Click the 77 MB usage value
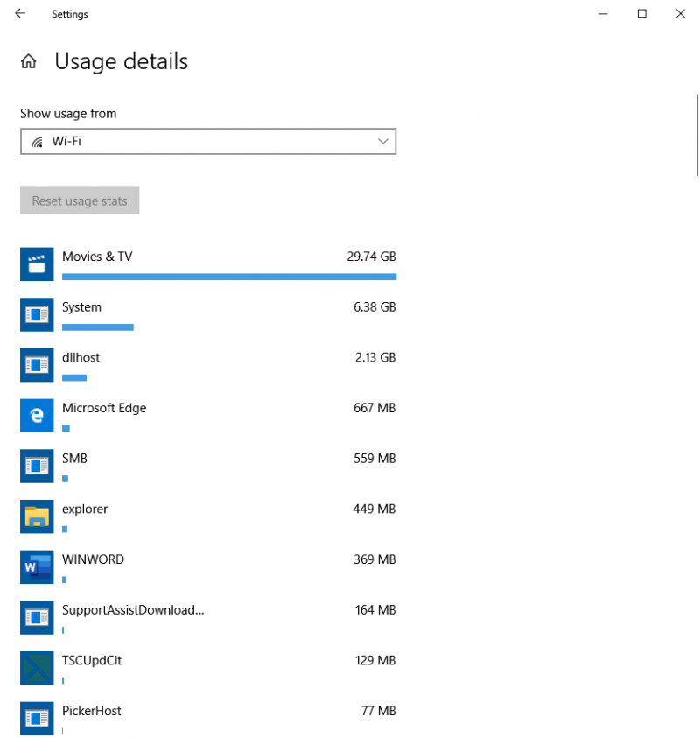Screen dimensions: 700x738 378,711
